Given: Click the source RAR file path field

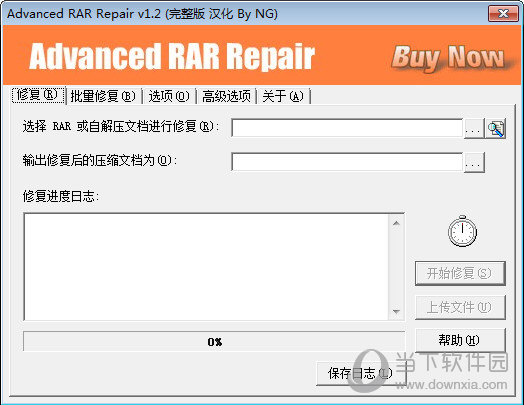Looking at the screenshot, I should click(347, 128).
